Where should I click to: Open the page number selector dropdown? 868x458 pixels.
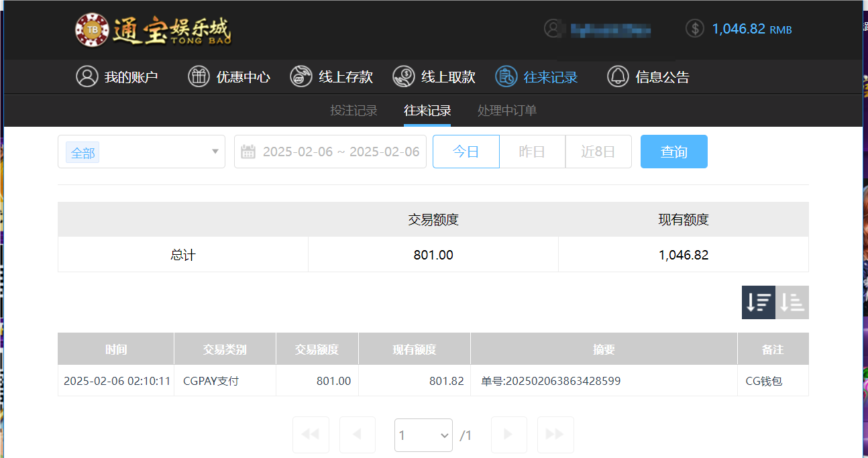coord(423,435)
